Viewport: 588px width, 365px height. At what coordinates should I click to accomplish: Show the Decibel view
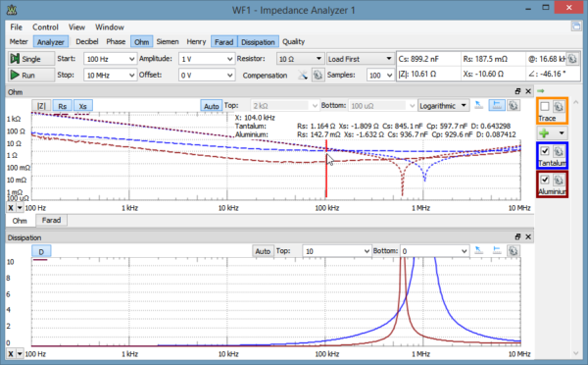86,41
